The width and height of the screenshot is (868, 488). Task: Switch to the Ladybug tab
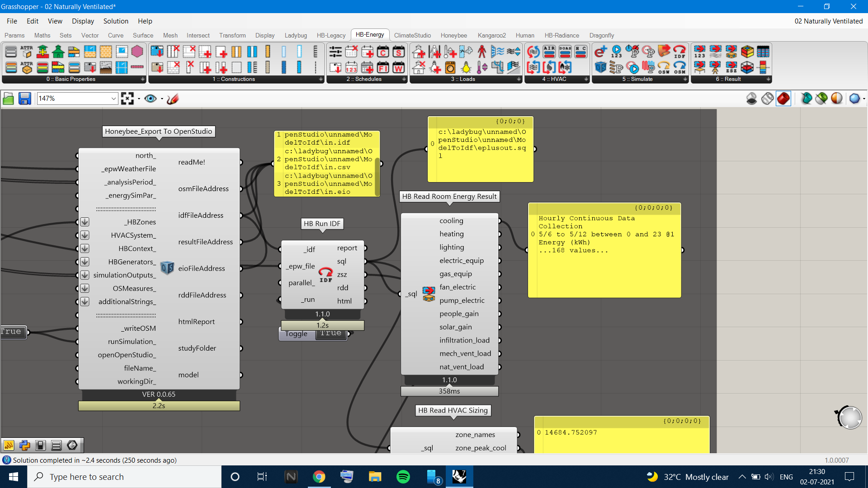coord(296,35)
